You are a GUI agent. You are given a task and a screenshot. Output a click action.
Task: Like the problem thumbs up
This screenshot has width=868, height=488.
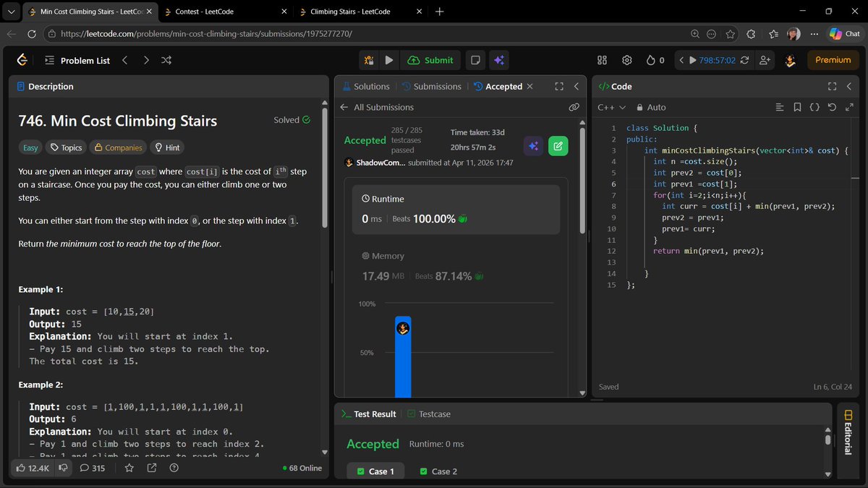click(x=33, y=468)
